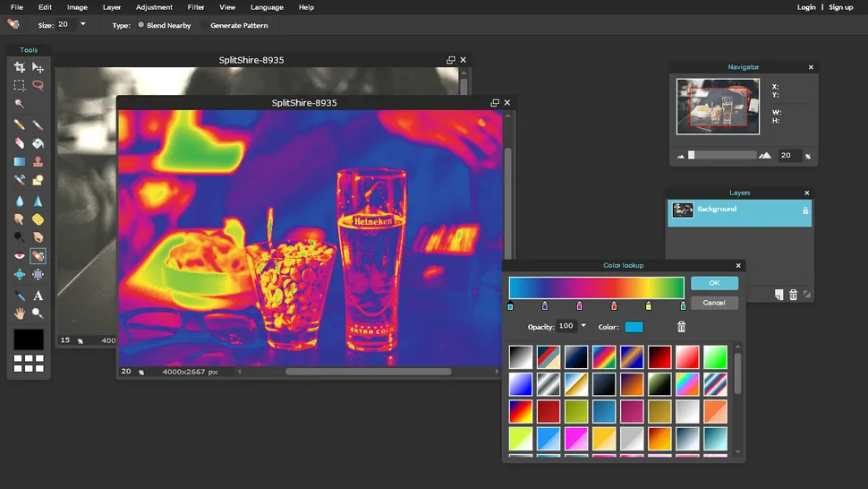This screenshot has width=868, height=489.
Task: Open the Size dropdown in the options bar
Action: (83, 24)
